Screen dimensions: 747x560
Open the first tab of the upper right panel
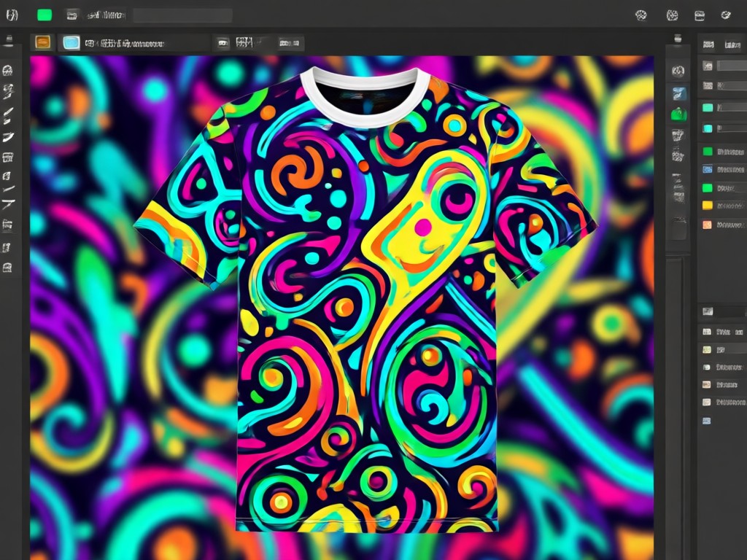point(709,44)
